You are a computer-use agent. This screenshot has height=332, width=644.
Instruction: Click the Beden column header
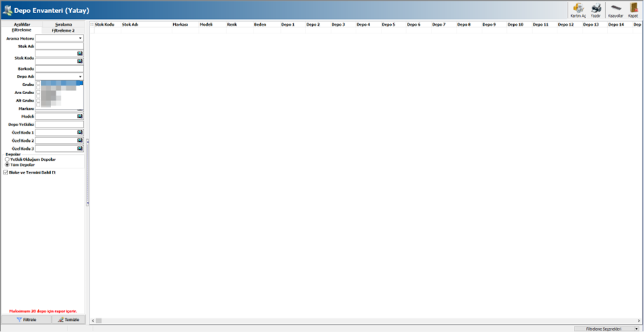click(267, 25)
